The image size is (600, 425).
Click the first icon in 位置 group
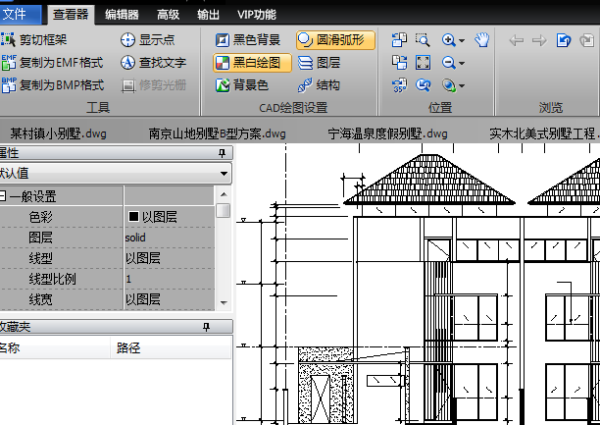click(399, 40)
